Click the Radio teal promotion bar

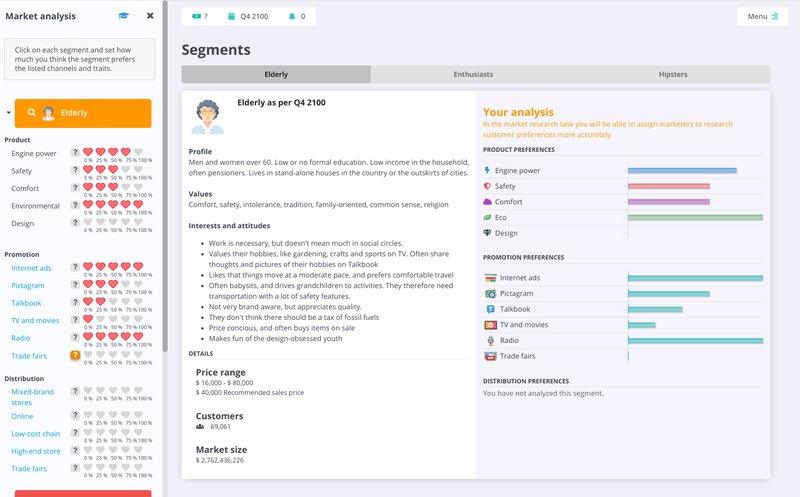695,340
